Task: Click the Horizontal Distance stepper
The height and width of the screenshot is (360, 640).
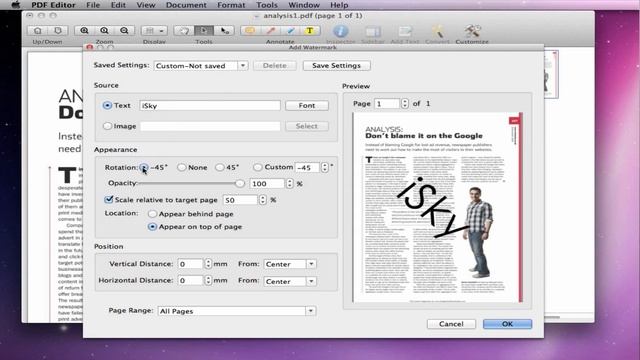Action: (x=208, y=280)
